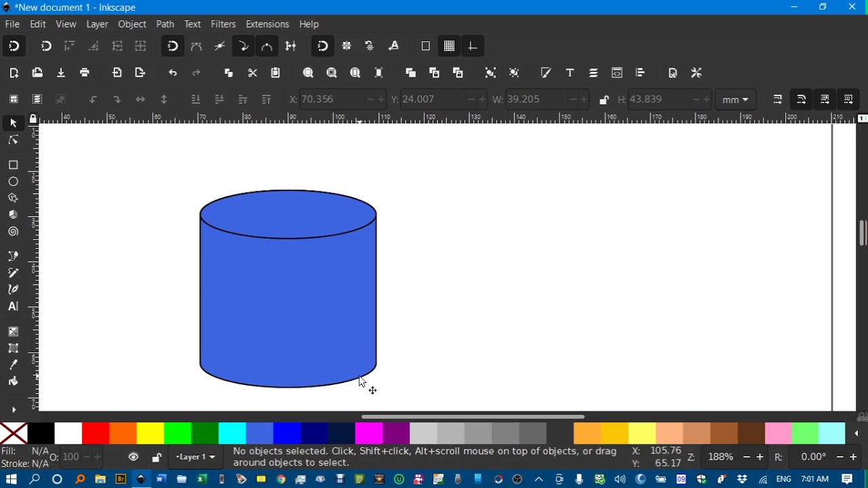The image size is (868, 488).
Task: Select the Gradient tool
Action: pos(13,332)
